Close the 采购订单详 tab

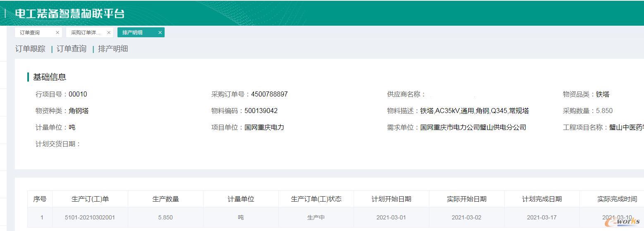109,33
